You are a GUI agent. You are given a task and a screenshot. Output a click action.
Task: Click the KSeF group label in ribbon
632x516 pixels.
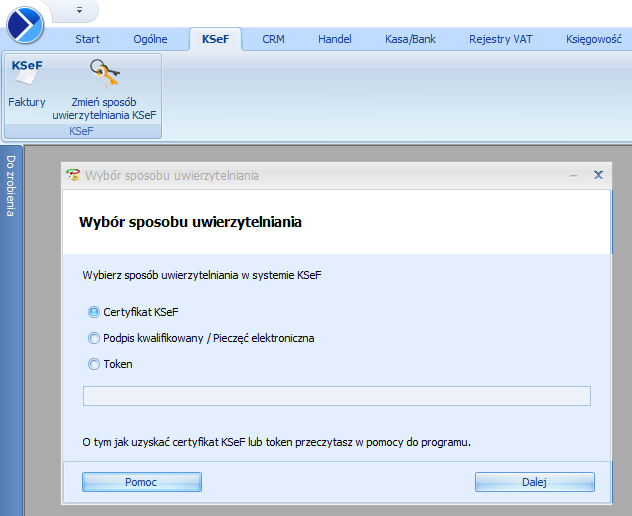(x=81, y=131)
